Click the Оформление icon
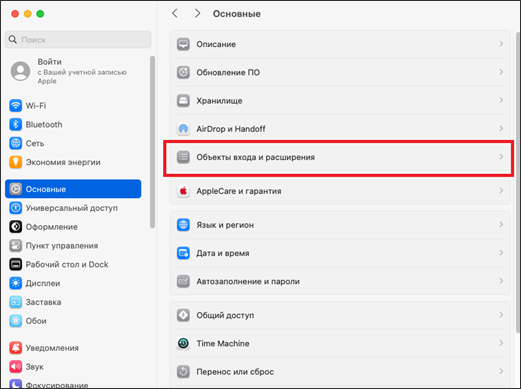 pyautogui.click(x=15, y=227)
